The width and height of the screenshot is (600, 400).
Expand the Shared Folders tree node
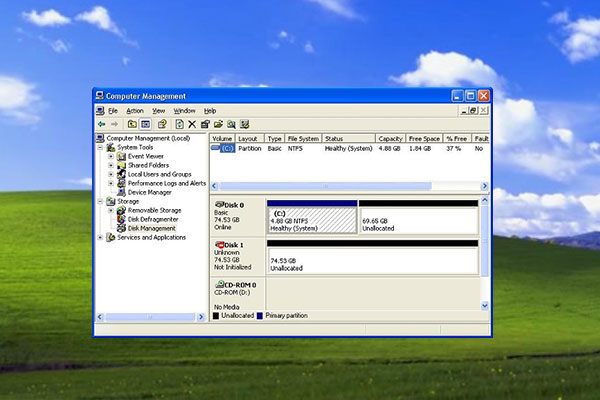click(111, 165)
